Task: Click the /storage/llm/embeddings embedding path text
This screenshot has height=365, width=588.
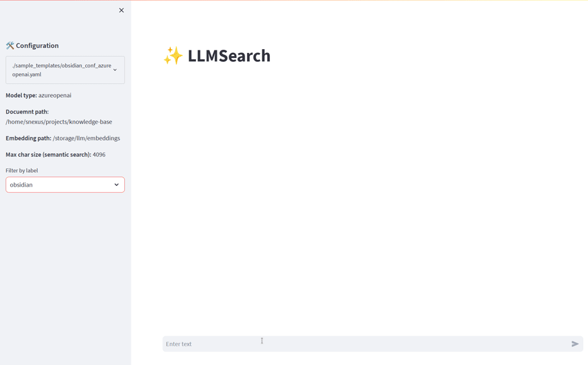Action: 86,138
